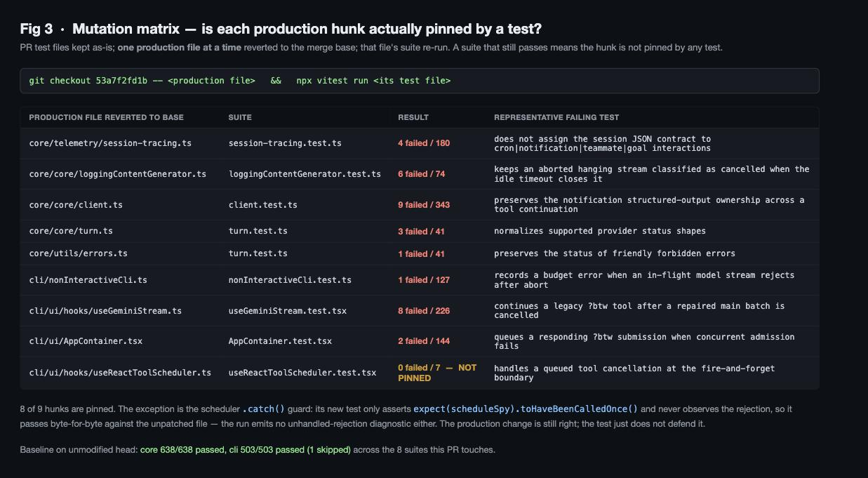Click the 'PRODUCTION FILE REVERTED TO BASE' column header
This screenshot has height=478, width=868.
(106, 117)
